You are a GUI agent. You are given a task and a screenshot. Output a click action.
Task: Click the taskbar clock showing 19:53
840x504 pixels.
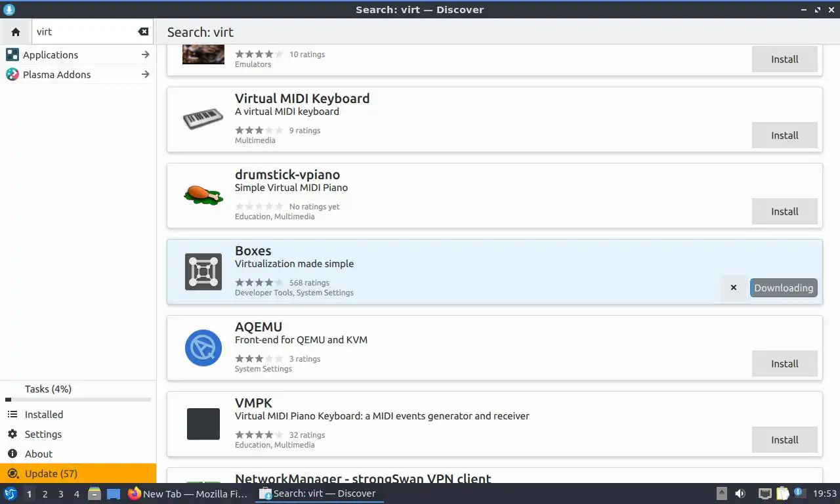point(825,493)
